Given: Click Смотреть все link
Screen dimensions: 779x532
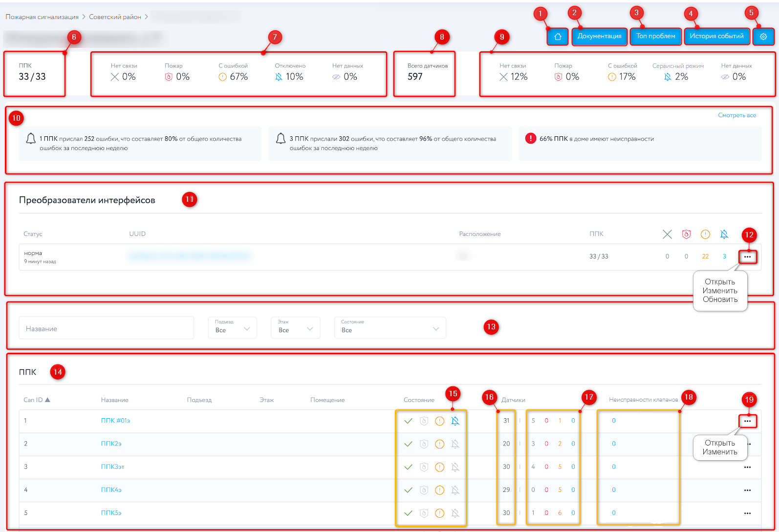Looking at the screenshot, I should [x=737, y=115].
